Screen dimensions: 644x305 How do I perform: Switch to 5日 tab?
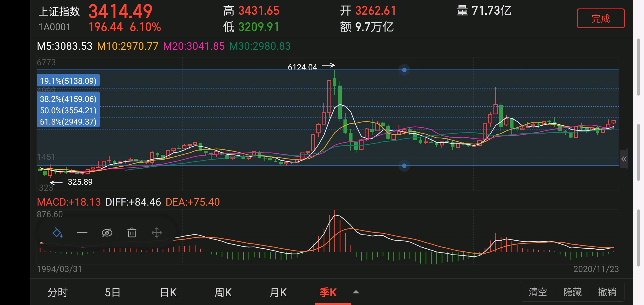pos(113,292)
